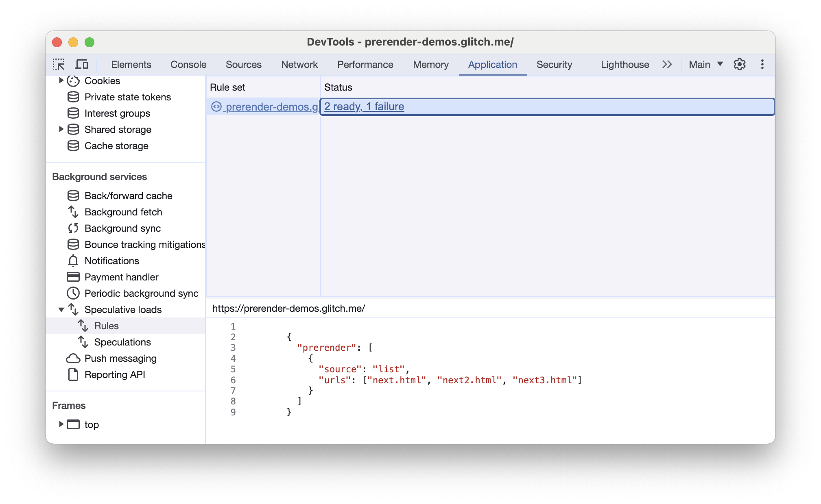Click the settings gear icon in DevTools
Screen dimensions: 821x504
pos(740,64)
